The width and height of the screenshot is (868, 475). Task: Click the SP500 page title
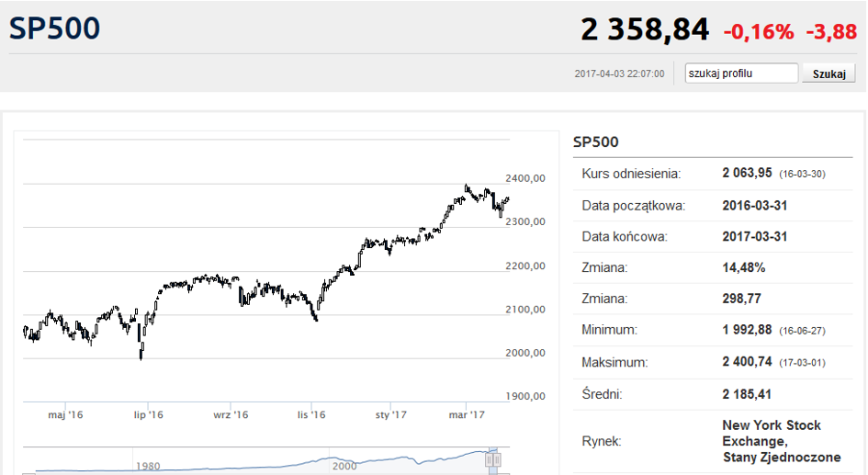click(x=55, y=28)
